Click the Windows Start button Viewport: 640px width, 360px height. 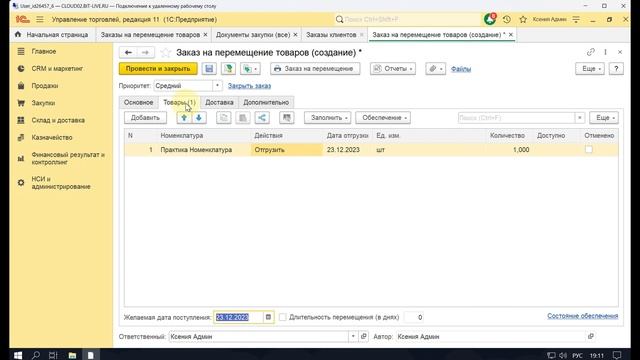point(18,355)
